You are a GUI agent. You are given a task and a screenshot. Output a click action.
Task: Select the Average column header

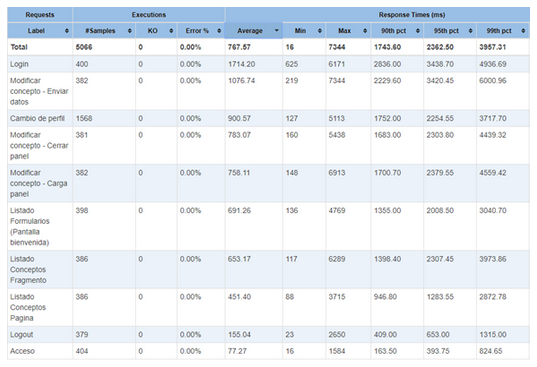[x=254, y=31]
